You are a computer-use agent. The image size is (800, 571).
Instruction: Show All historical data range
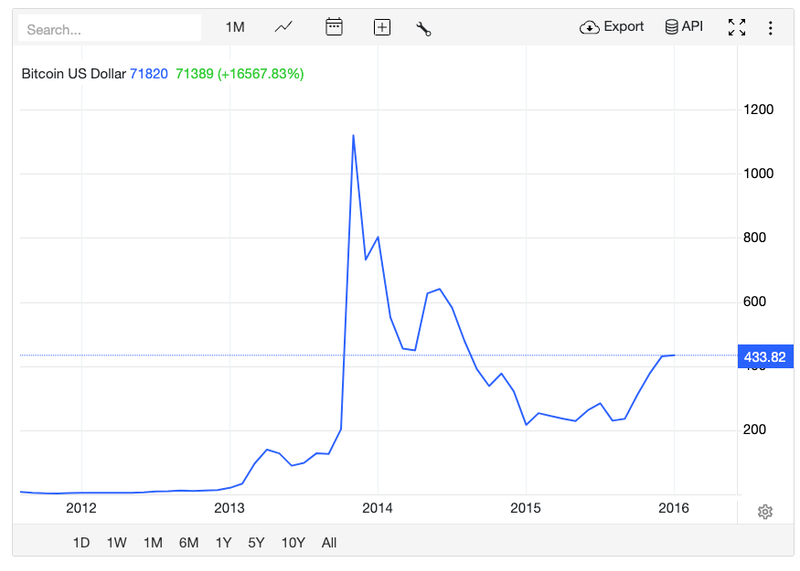coord(329,543)
